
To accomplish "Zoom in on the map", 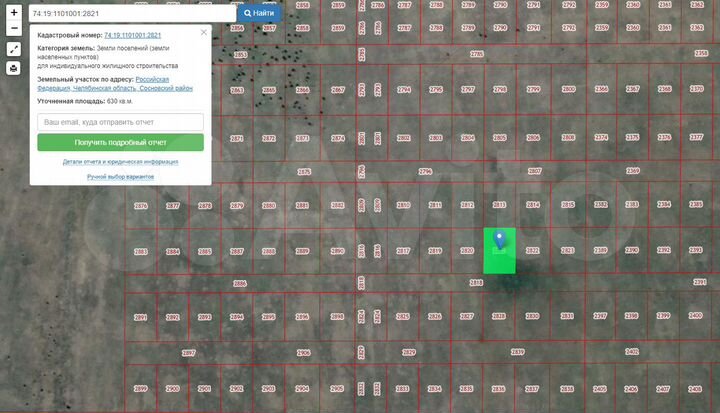I will click(x=14, y=13).
